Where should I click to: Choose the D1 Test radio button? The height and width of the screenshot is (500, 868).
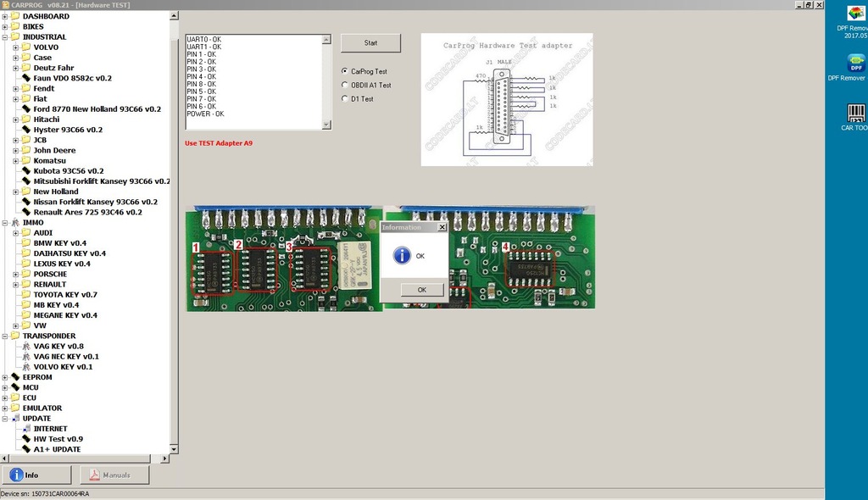click(344, 99)
